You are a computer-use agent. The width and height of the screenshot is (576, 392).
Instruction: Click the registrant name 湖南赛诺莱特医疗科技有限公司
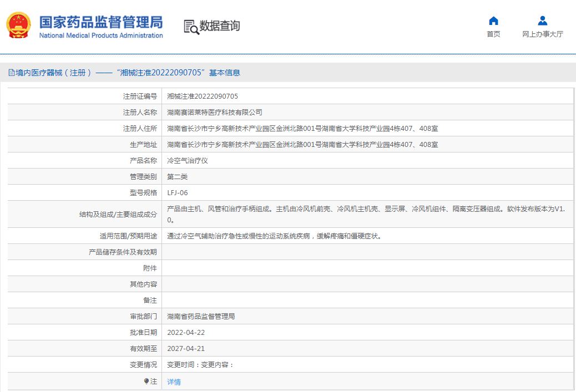[215, 113]
